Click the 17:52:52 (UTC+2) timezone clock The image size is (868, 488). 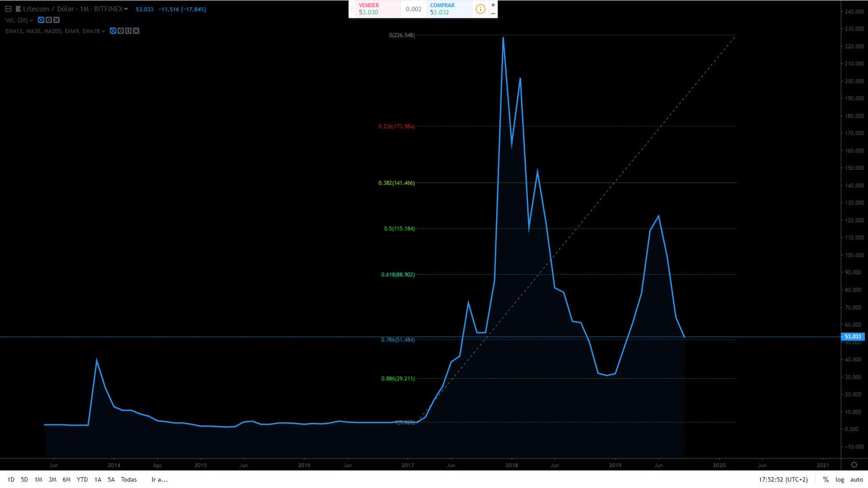(784, 479)
